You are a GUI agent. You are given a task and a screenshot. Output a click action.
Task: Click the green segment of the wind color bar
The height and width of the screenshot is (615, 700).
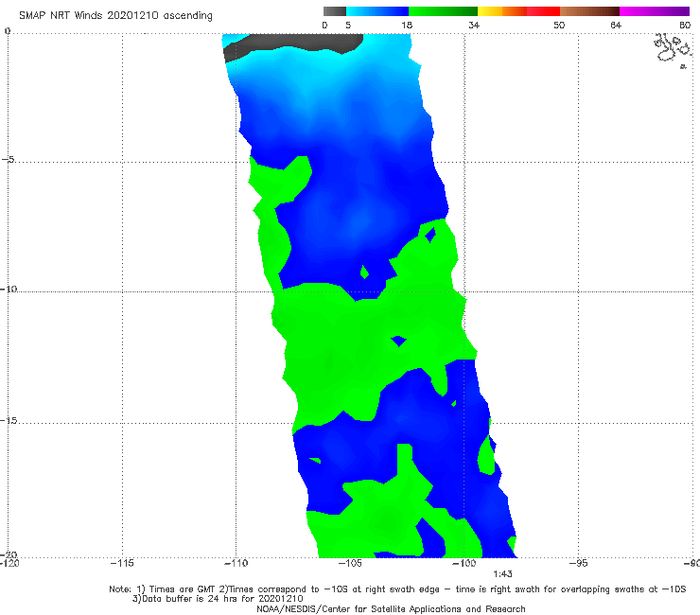pyautogui.click(x=443, y=11)
